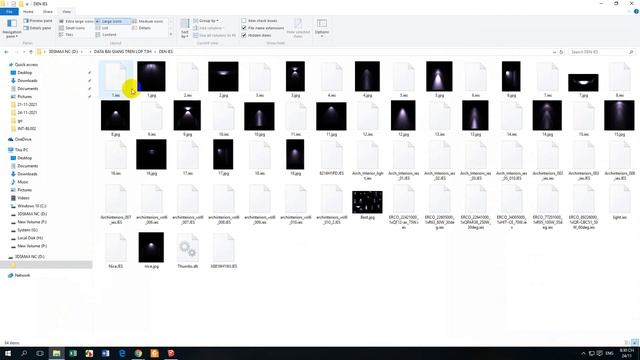Open the 21-11-2021 folder in sidebar
The height and width of the screenshot is (360, 640).
coord(27,105)
